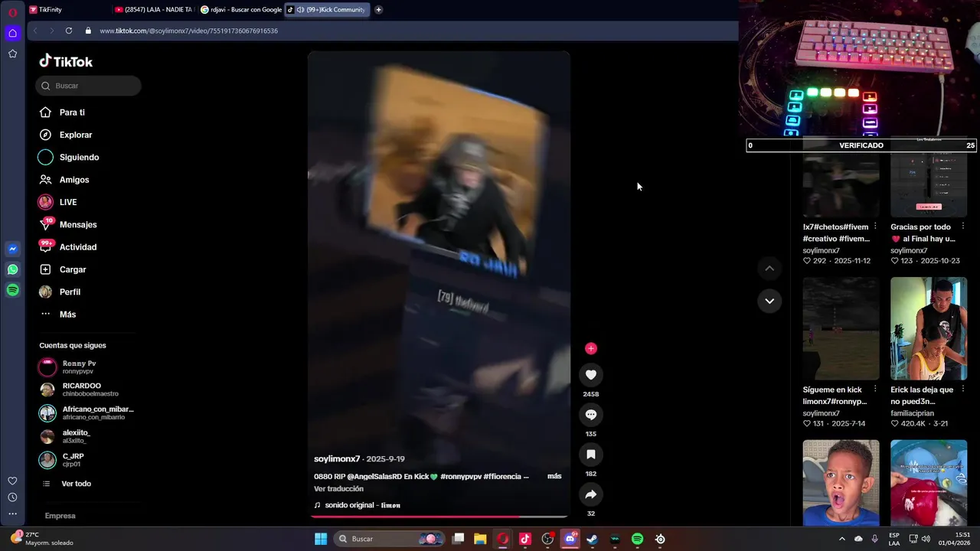Focus the TikTok Buscar search field
This screenshot has height=551, width=980.
pos(88,86)
